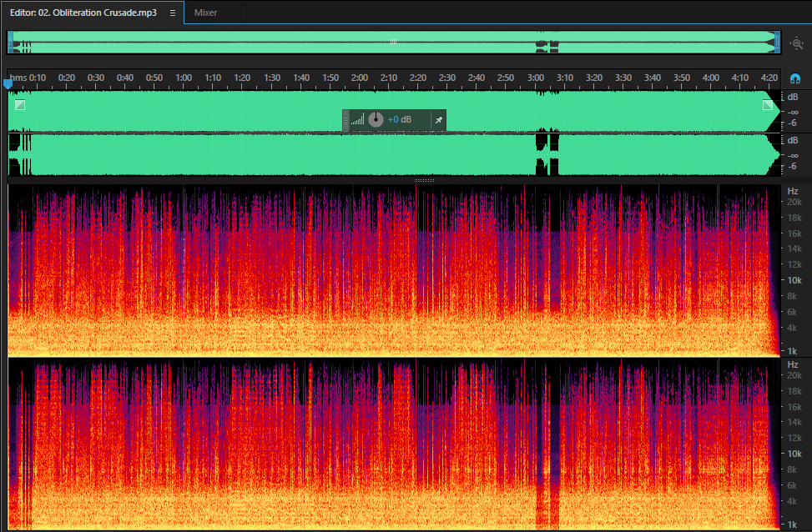812x532 pixels.
Task: Click the timeline ruler at 1:00
Action: (184, 78)
